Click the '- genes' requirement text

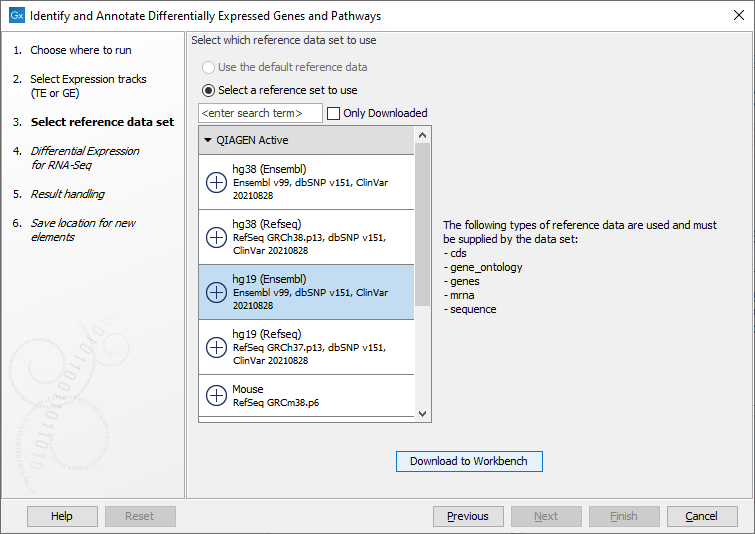[x=461, y=281]
